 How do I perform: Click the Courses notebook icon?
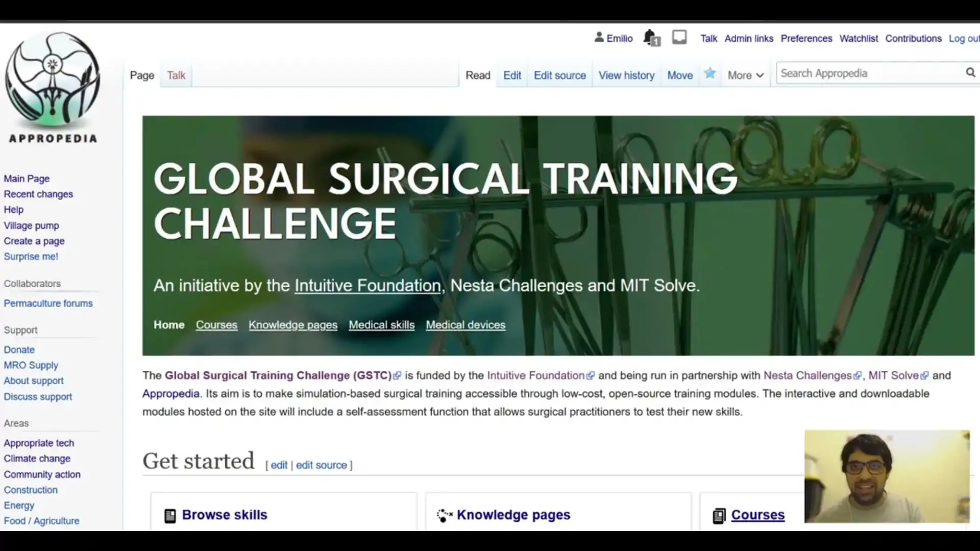[719, 516]
